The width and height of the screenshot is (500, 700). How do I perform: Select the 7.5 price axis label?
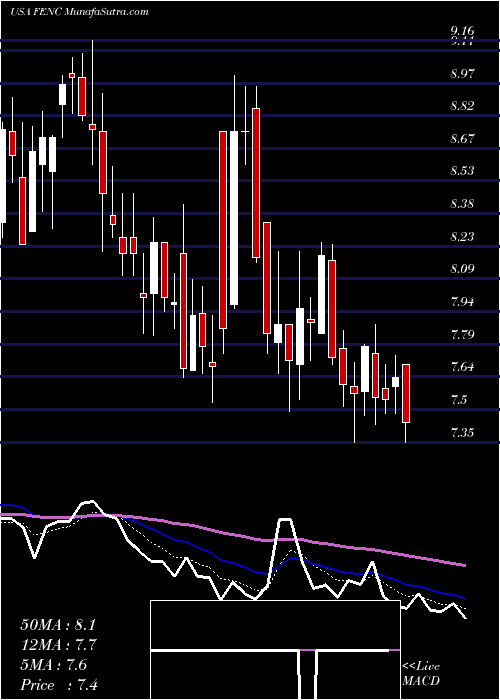point(459,399)
